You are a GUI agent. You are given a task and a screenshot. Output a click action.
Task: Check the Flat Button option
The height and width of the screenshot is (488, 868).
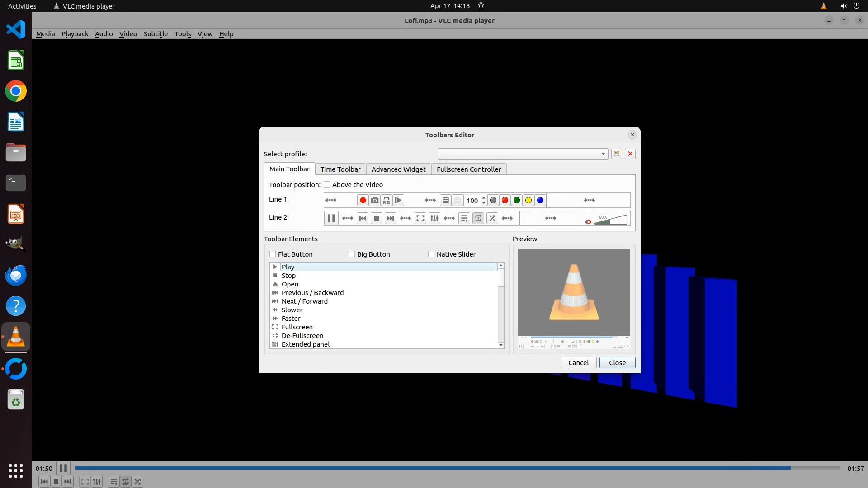point(273,254)
